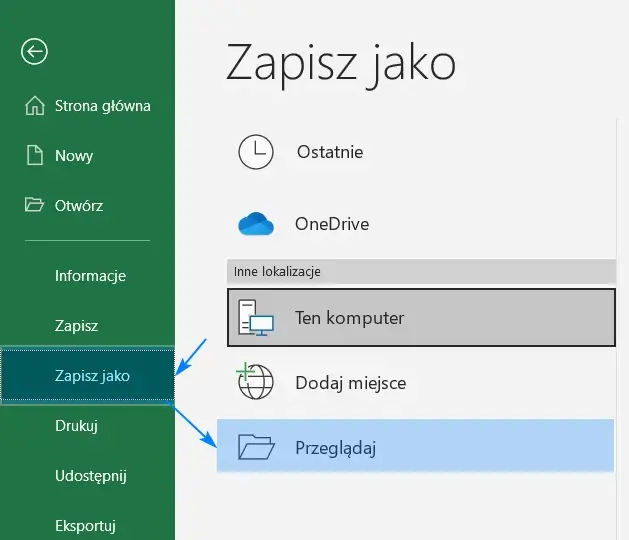Click the back arrow circle icon

tap(34, 51)
